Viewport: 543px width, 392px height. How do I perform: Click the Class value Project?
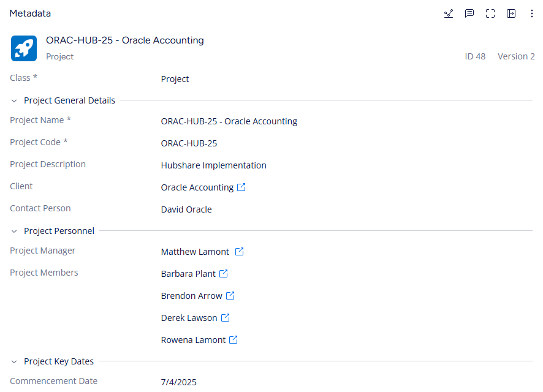[175, 79]
